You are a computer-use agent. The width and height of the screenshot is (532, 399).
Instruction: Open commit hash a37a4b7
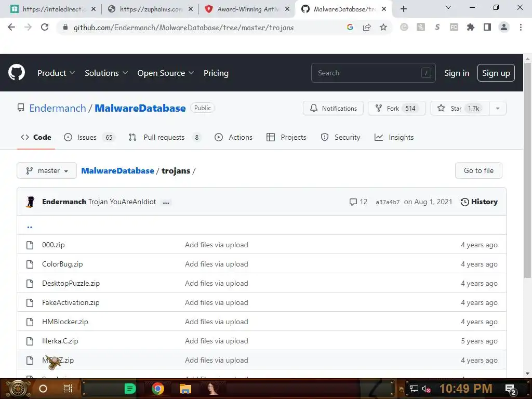388,202
